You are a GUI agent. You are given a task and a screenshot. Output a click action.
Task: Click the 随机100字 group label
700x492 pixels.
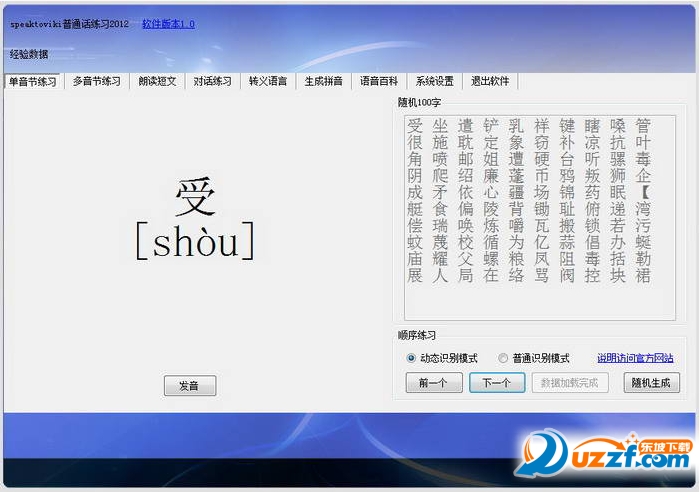(x=419, y=103)
